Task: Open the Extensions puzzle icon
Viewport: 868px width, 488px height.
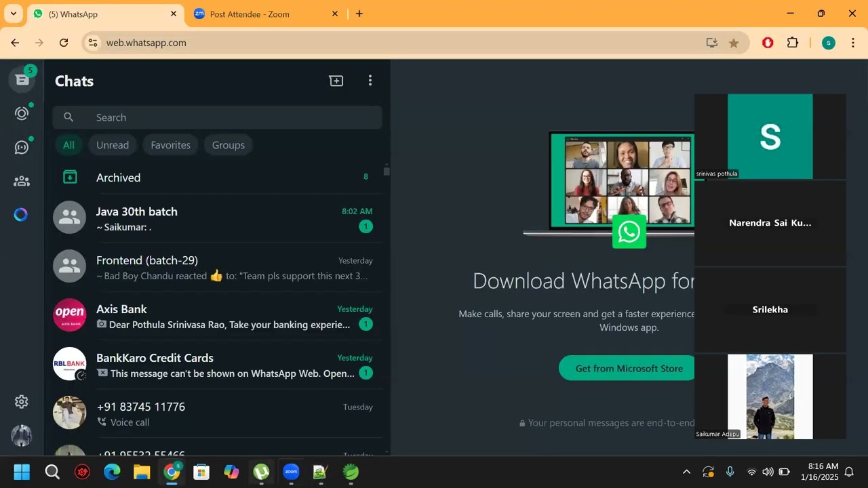Action: 793,43
